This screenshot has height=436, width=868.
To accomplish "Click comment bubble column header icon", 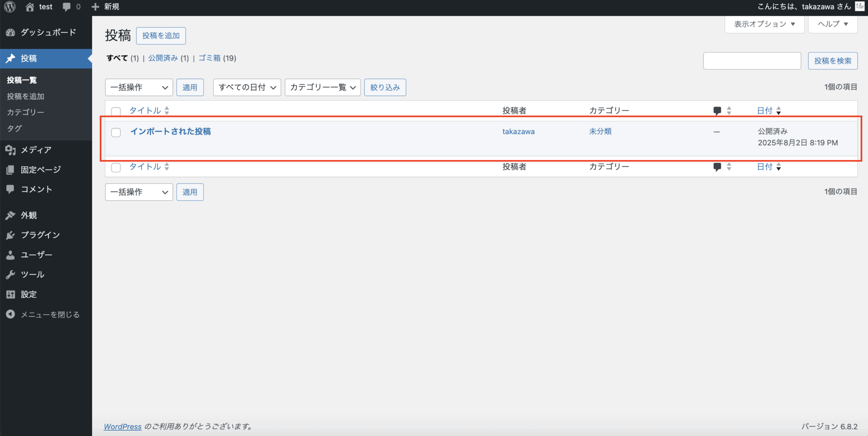I will (717, 110).
